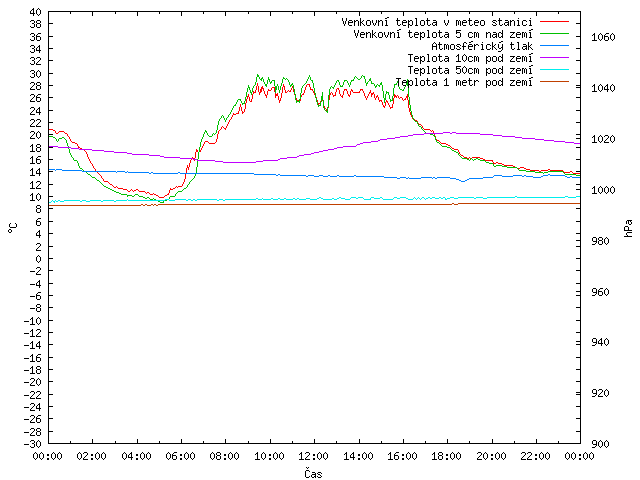Click pressure tick '1060'

(x=603, y=37)
